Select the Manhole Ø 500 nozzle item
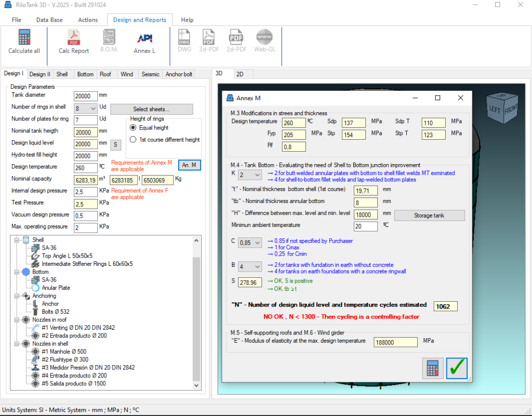Viewport: 532px width, 416px height. pyautogui.click(x=60, y=352)
